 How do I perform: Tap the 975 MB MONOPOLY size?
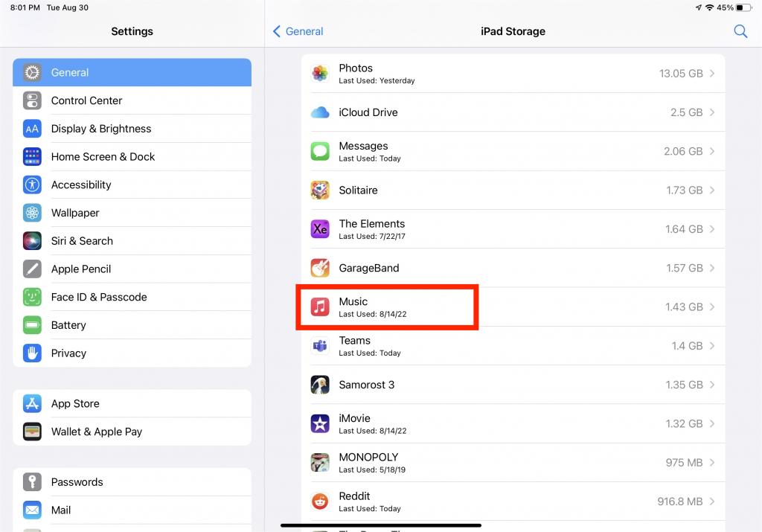coord(685,463)
